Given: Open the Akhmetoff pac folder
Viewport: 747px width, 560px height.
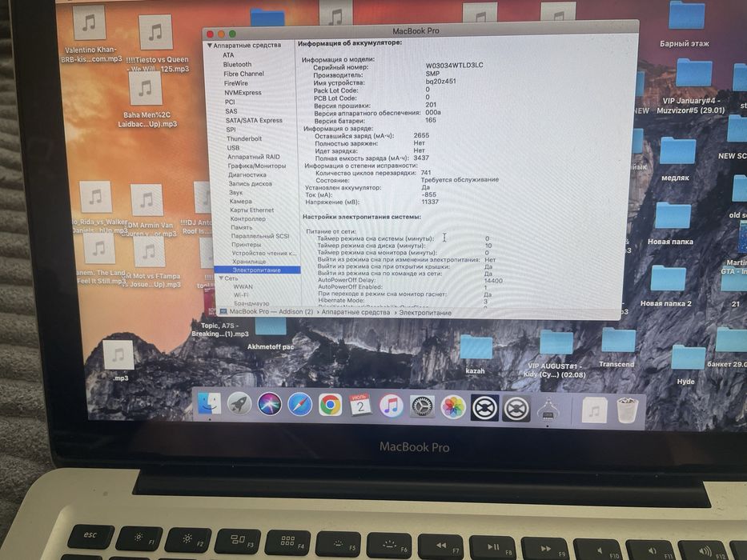Looking at the screenshot, I should [270, 334].
